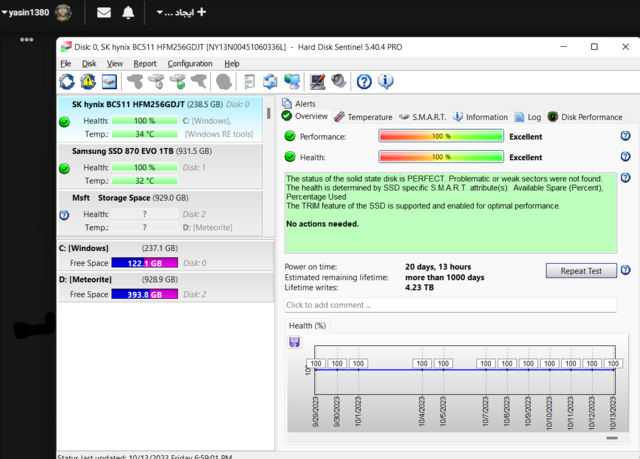Open the Disk menu
640x459 pixels.
coord(89,64)
